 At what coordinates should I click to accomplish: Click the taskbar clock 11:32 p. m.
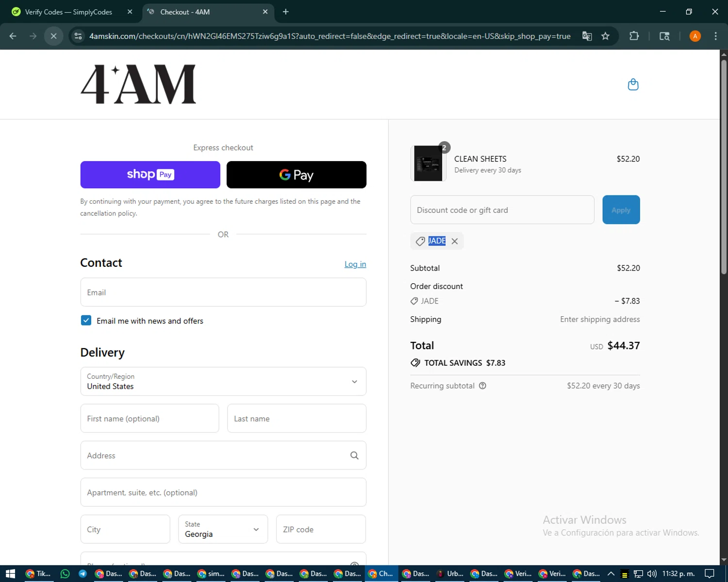678,574
